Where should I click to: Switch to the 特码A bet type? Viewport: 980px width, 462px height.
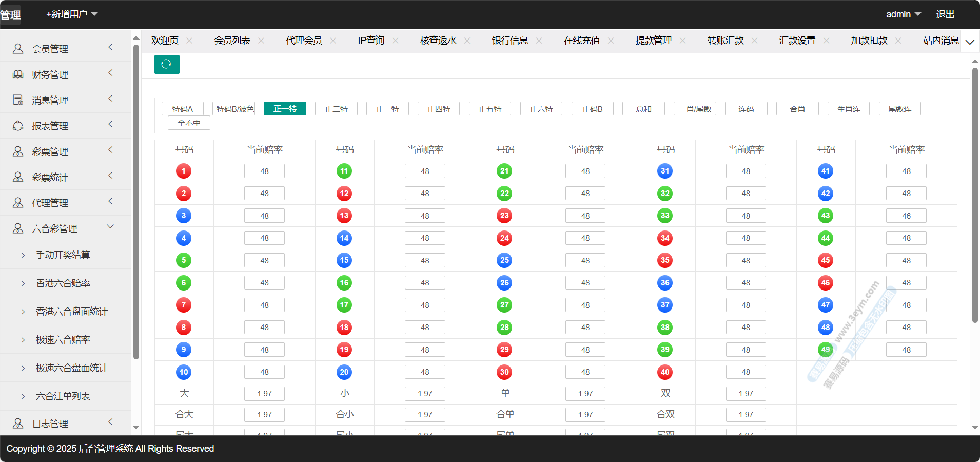[x=183, y=109]
